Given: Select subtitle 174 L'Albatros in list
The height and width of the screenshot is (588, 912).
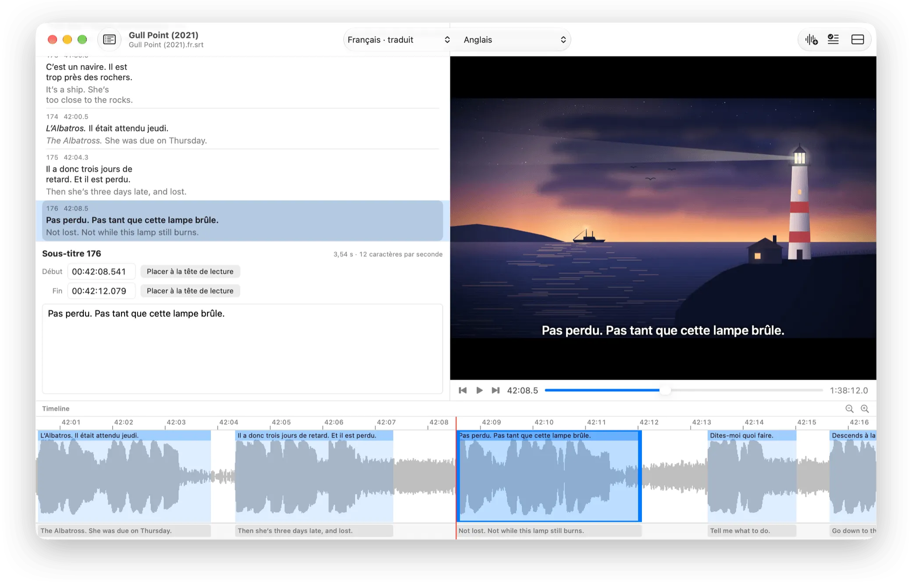Looking at the screenshot, I should tap(242, 129).
